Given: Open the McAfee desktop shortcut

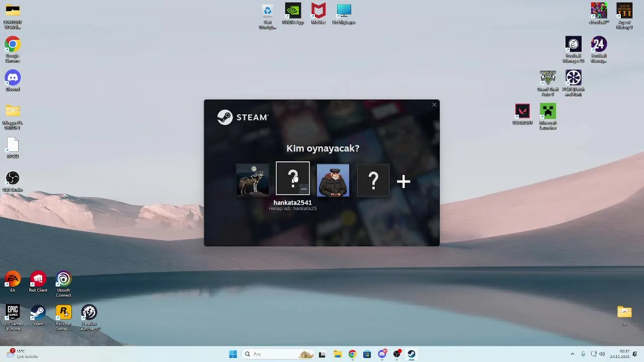Looking at the screenshot, I should tap(318, 14).
